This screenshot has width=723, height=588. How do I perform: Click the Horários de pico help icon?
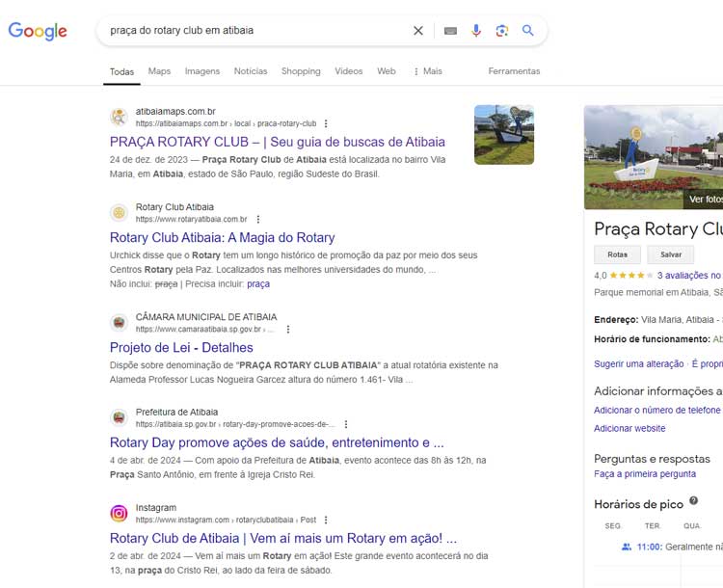click(x=693, y=501)
